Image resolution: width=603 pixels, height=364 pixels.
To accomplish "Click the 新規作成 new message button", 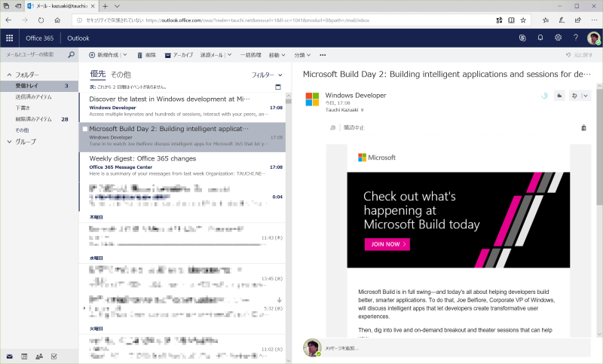I will [x=104, y=55].
